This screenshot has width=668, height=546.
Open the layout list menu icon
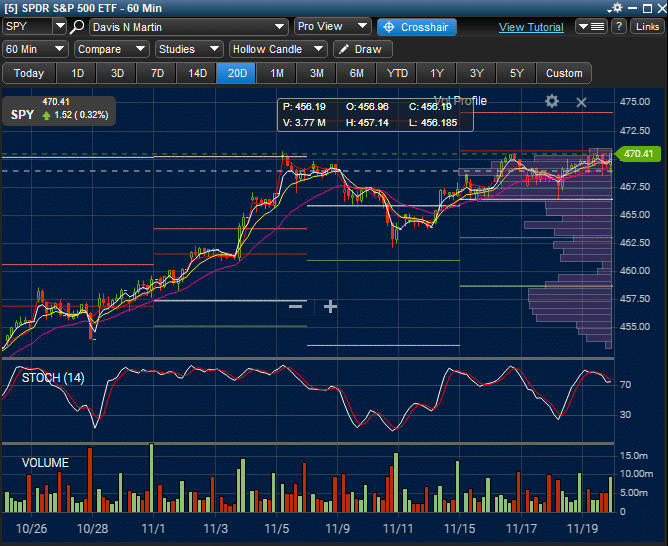tap(591, 26)
